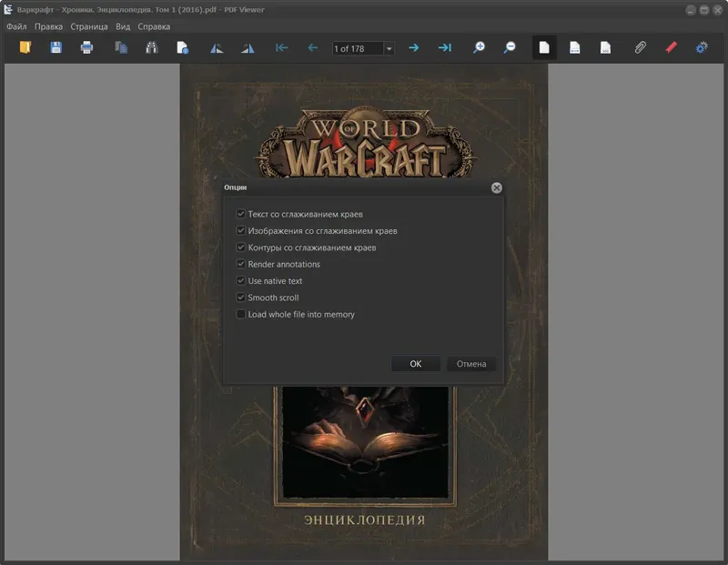This screenshot has height=565, width=728.
Task: Open the print dialog via printer icon
Action: coord(87,46)
